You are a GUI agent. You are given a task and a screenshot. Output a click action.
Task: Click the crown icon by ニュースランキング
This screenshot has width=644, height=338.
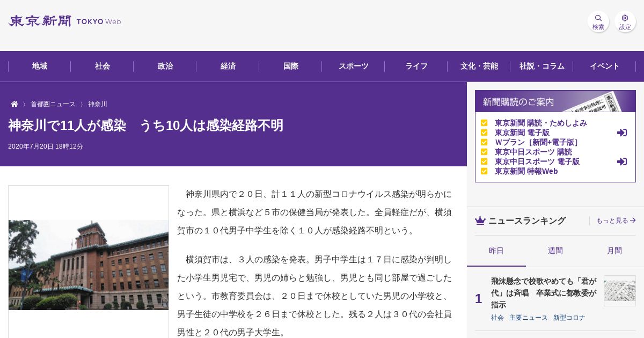[480, 221]
